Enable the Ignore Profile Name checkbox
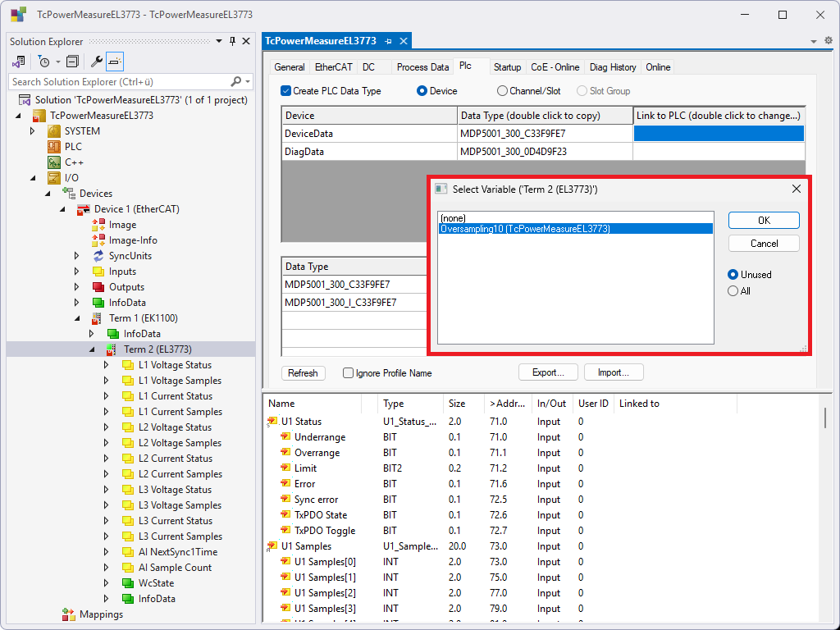840x630 pixels. [x=348, y=373]
